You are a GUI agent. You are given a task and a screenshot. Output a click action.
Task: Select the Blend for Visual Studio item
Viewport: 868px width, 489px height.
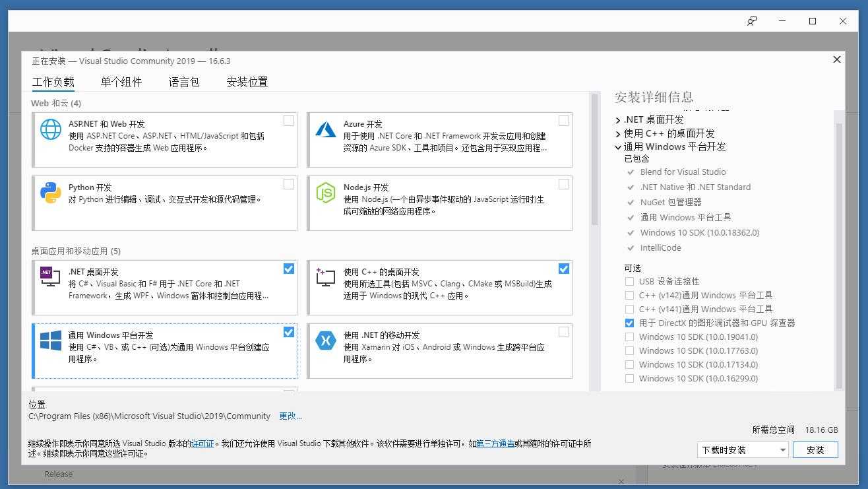tap(683, 172)
